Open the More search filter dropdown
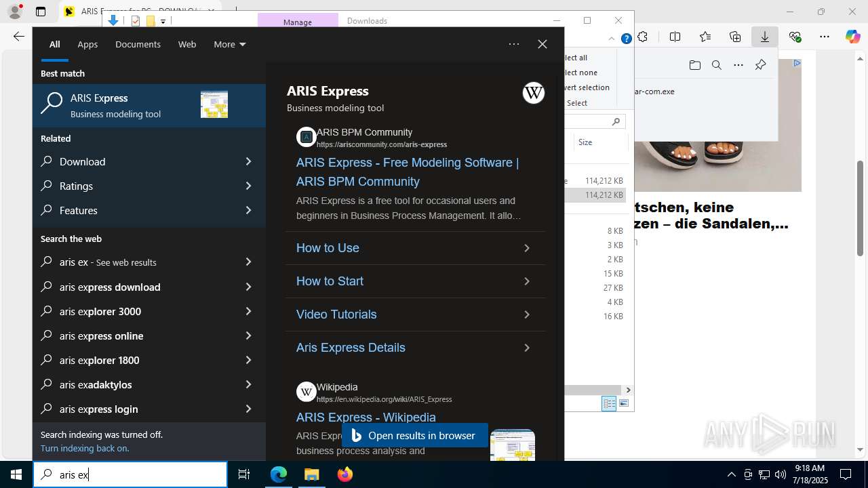Image resolution: width=868 pixels, height=488 pixels. (x=229, y=44)
